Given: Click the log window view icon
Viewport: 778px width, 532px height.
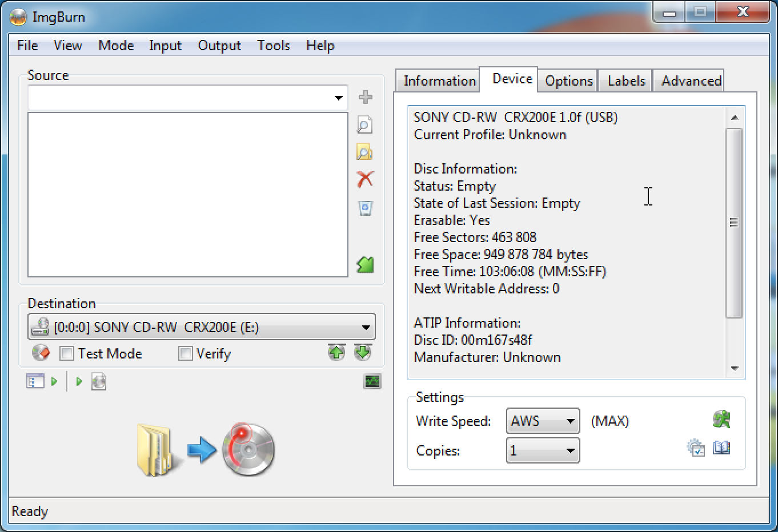Looking at the screenshot, I should [35, 381].
